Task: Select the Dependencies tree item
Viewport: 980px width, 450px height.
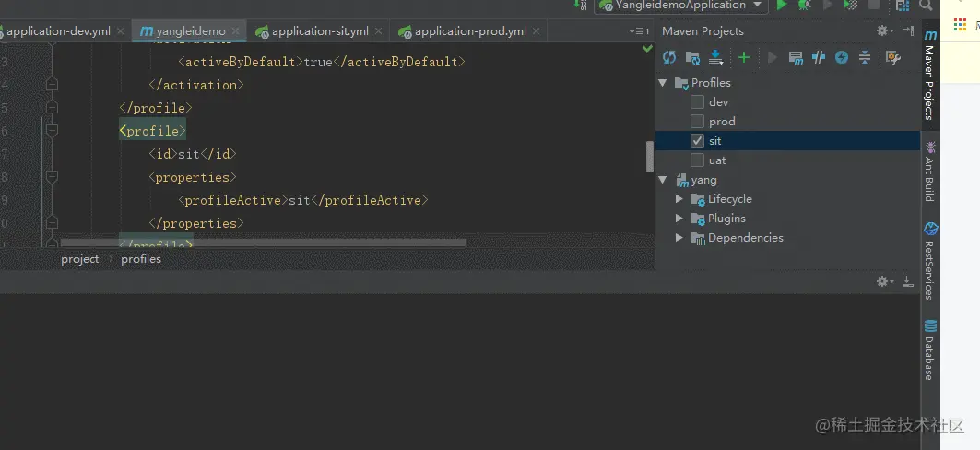Action: coord(745,238)
